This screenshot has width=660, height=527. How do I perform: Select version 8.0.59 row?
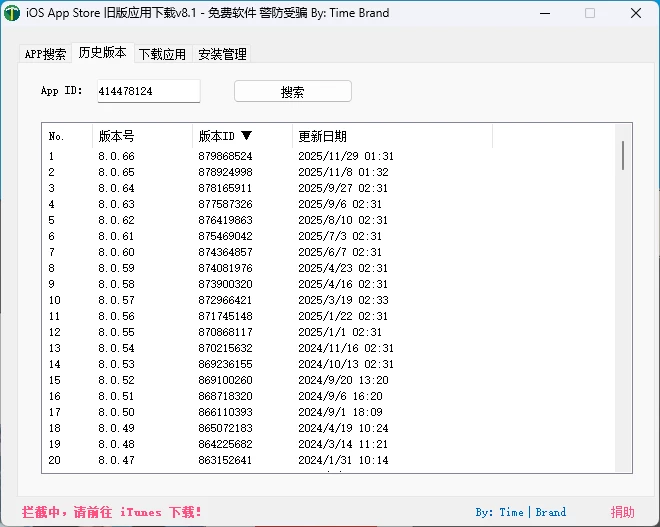coord(328,268)
